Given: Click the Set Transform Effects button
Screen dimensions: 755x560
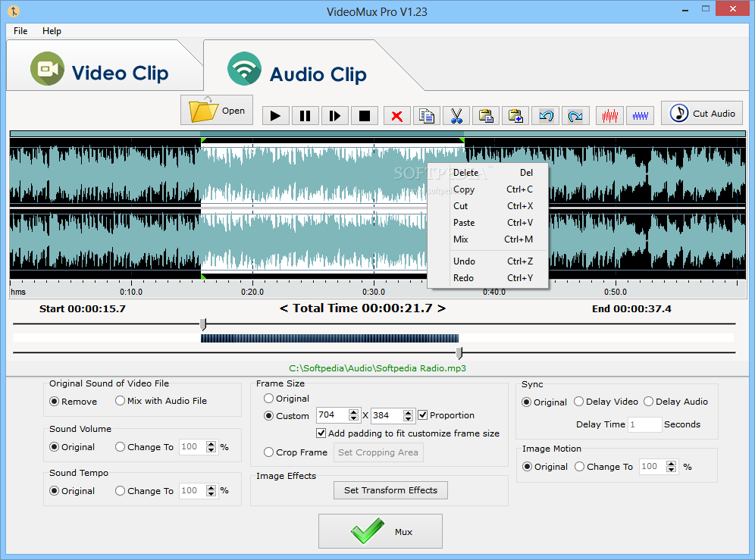Looking at the screenshot, I should click(x=390, y=490).
